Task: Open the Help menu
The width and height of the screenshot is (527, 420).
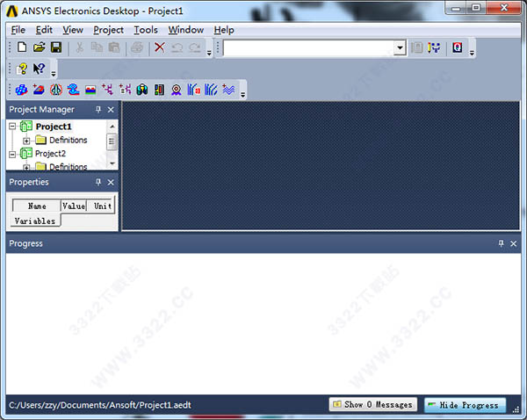Action: click(x=224, y=30)
